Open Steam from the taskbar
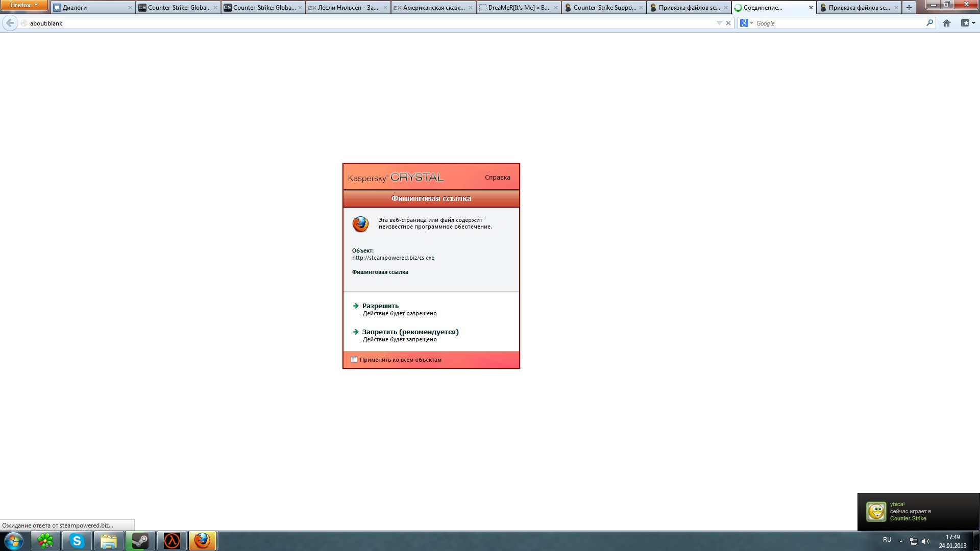 (x=140, y=541)
